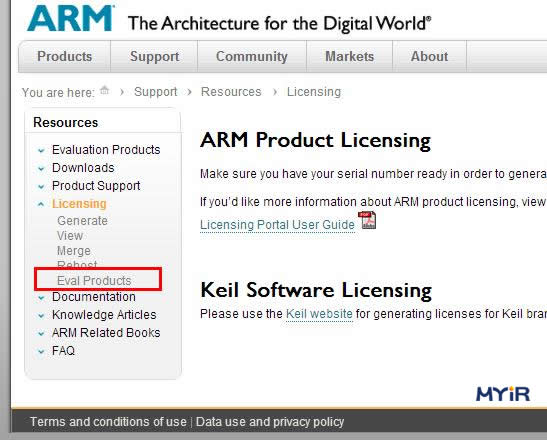
Task: Click Resources in the breadcrumb
Action: pyautogui.click(x=231, y=92)
